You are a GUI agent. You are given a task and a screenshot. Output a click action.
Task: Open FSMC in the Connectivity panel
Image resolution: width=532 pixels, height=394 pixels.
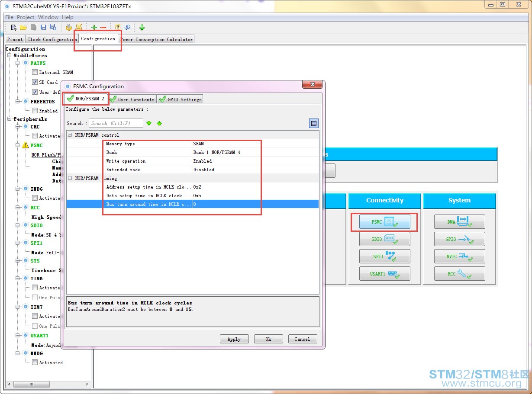(x=384, y=222)
